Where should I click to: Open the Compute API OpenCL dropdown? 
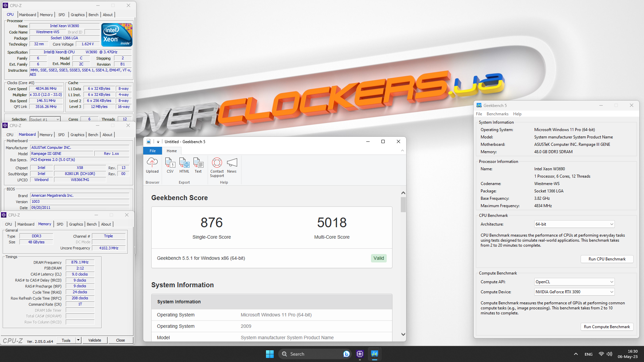574,282
